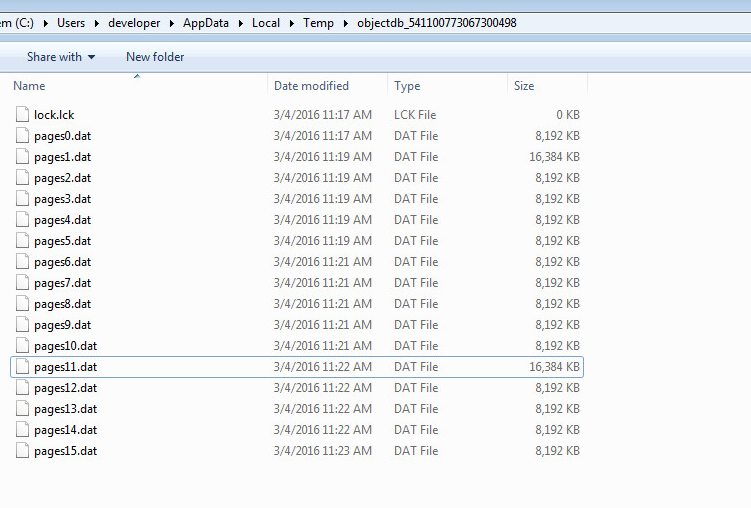
Task: Click the pages10.dat file icon
Action: (x=22, y=346)
